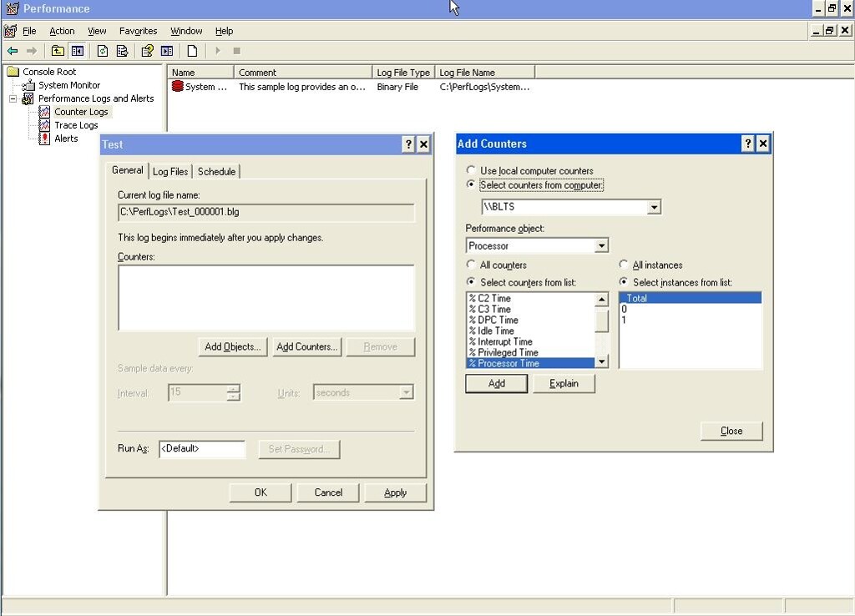Collapse the Performance Logs and Alerts node

pyautogui.click(x=12, y=98)
